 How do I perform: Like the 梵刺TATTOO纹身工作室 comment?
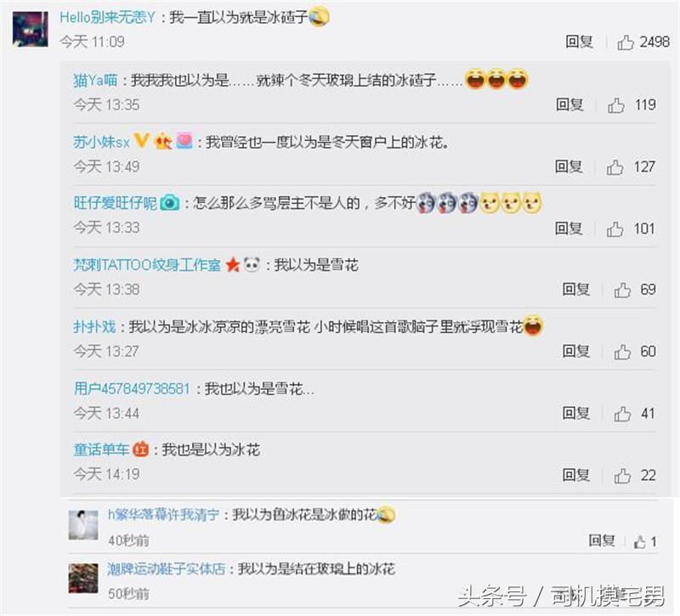point(622,290)
